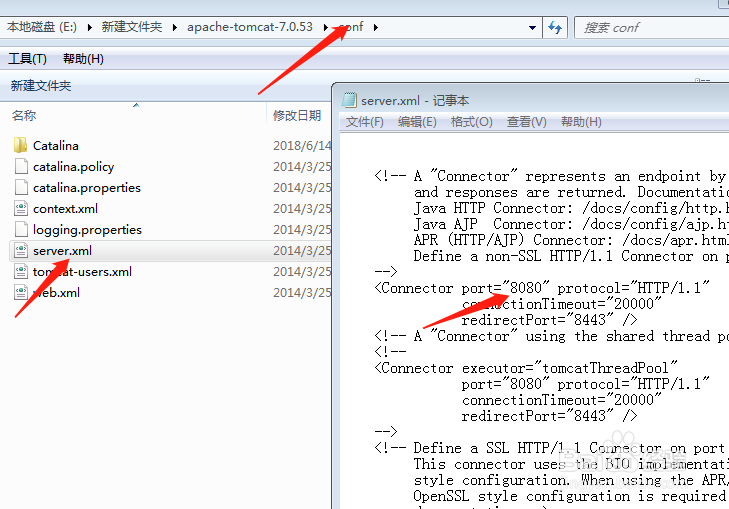Select the logging.properties file name
The width and height of the screenshot is (729, 509).
(x=87, y=229)
